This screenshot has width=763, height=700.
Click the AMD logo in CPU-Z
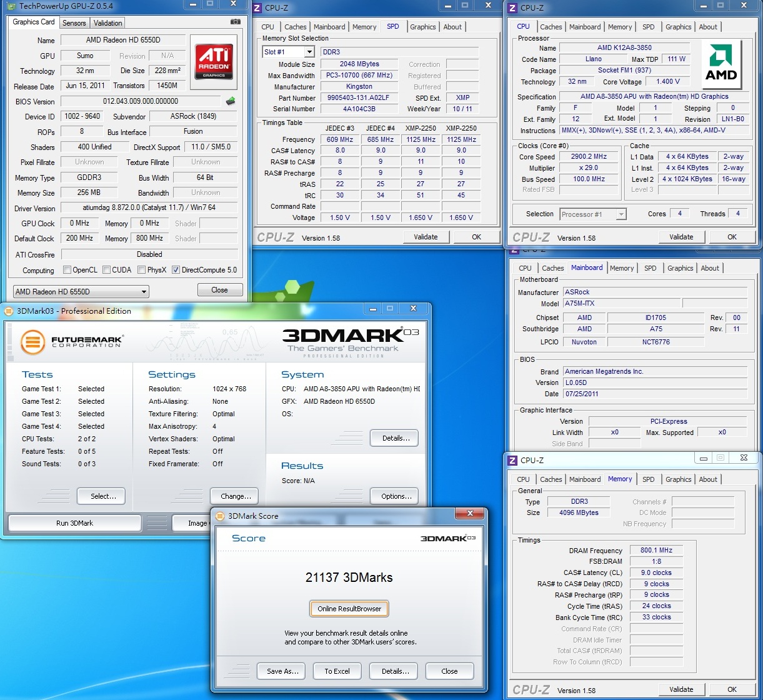721,65
